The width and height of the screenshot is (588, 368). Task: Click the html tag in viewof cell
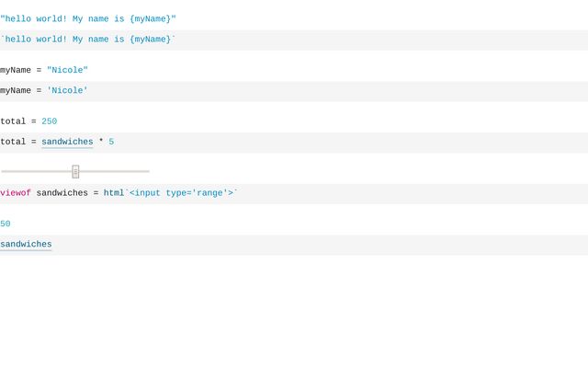pyautogui.click(x=113, y=193)
